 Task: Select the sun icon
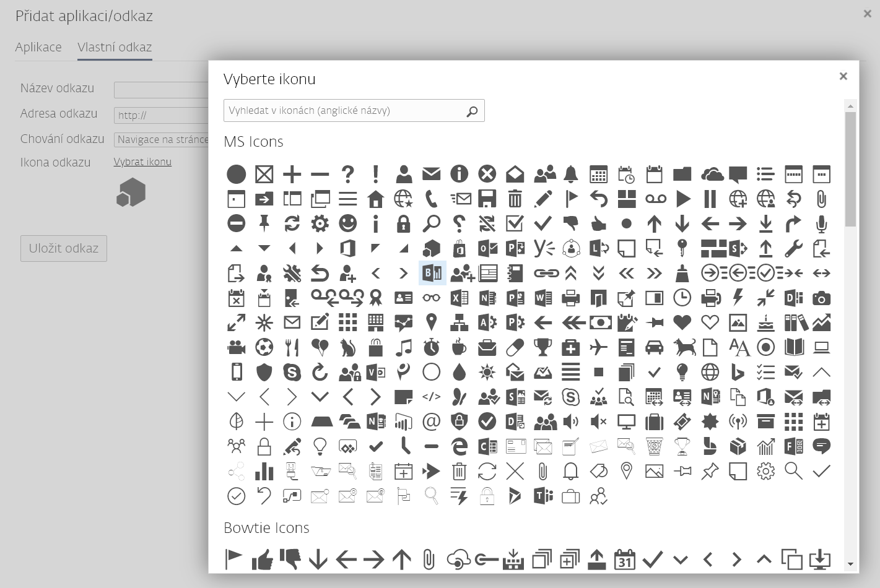tap(487, 372)
